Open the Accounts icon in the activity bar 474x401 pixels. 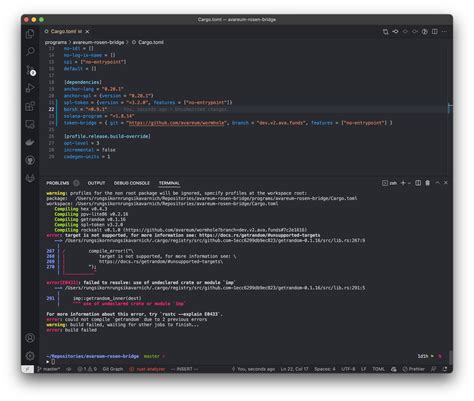30,338
